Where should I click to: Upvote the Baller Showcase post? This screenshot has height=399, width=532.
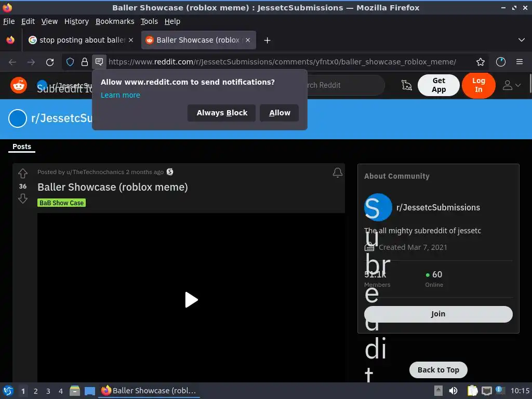23,174
